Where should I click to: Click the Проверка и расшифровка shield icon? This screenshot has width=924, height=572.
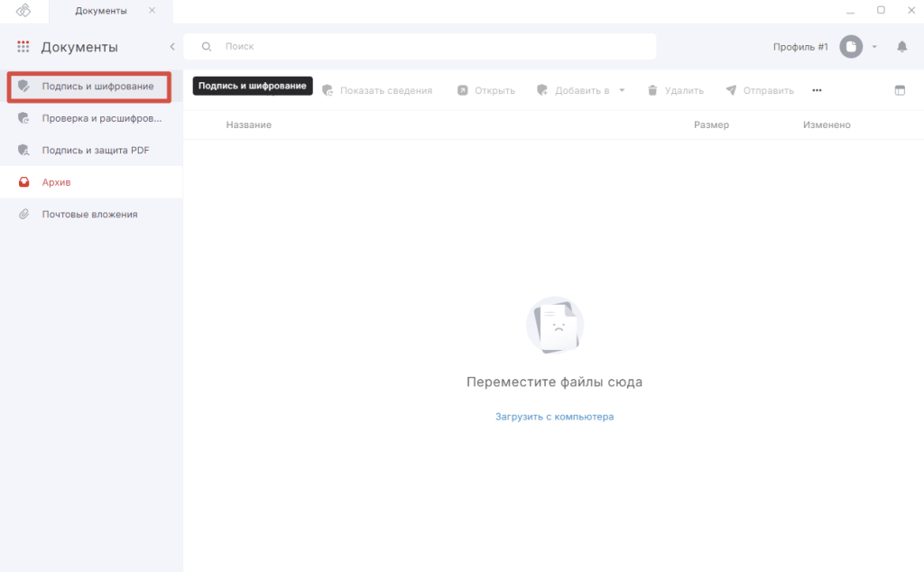23,118
